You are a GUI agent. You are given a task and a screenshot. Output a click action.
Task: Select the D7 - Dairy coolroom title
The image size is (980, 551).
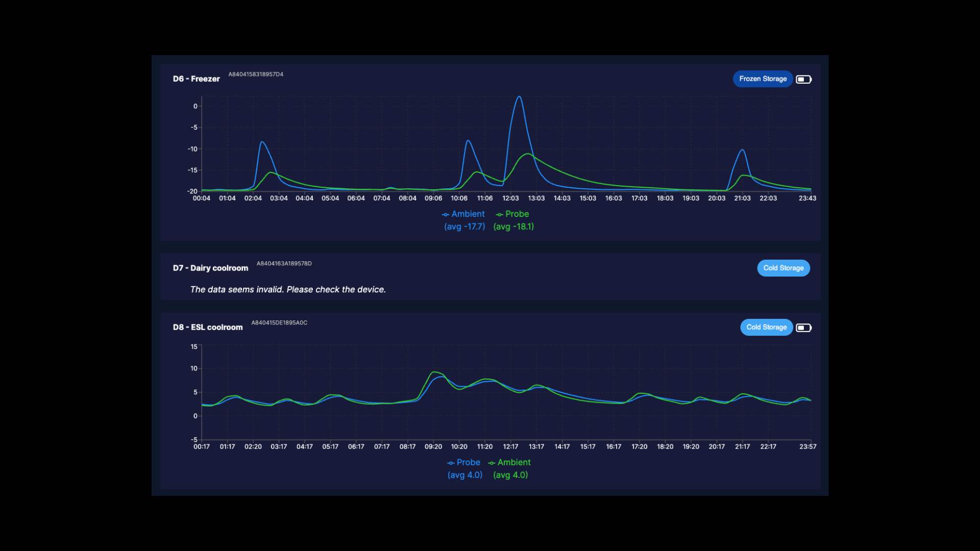[x=210, y=268]
